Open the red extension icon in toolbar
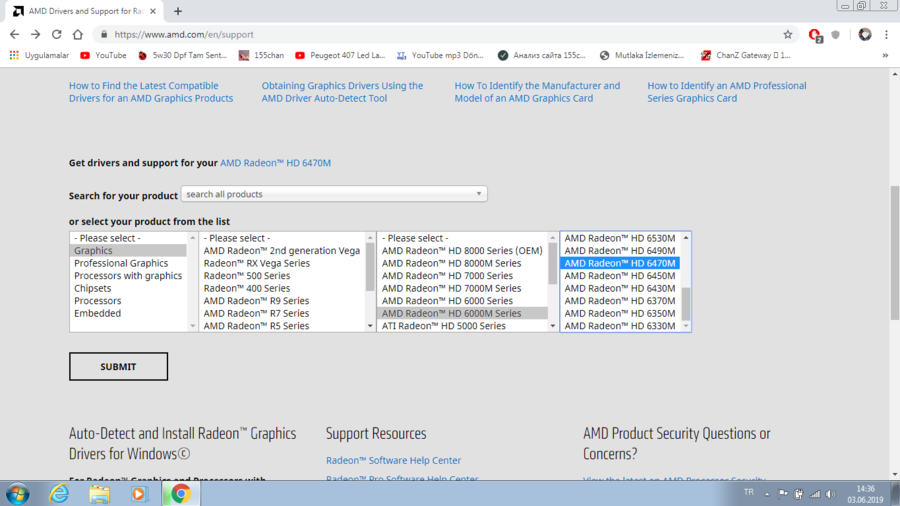 click(815, 35)
